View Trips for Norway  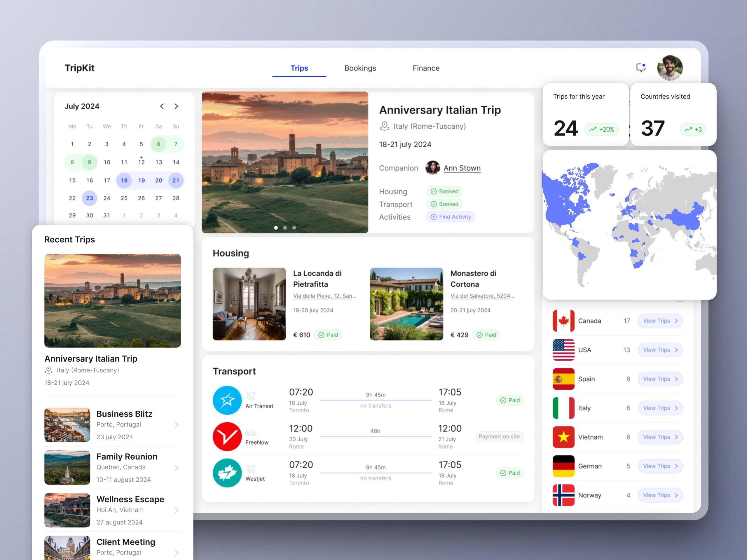coord(660,495)
